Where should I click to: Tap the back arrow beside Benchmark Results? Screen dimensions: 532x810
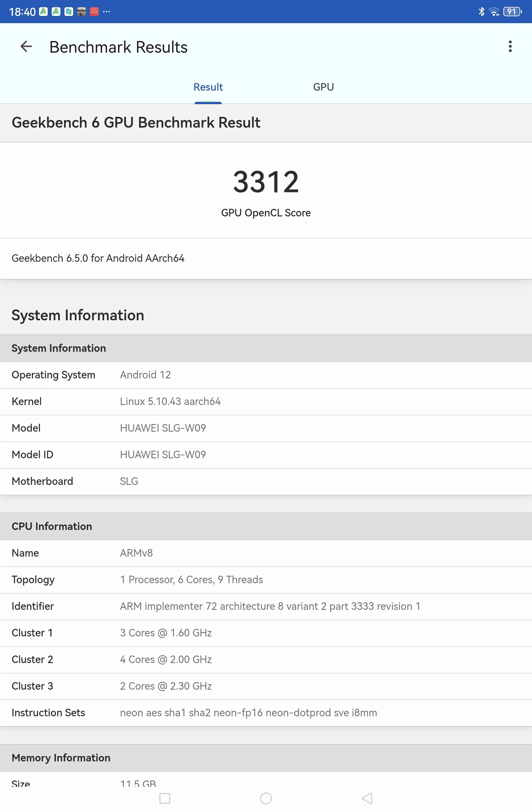pyautogui.click(x=26, y=47)
